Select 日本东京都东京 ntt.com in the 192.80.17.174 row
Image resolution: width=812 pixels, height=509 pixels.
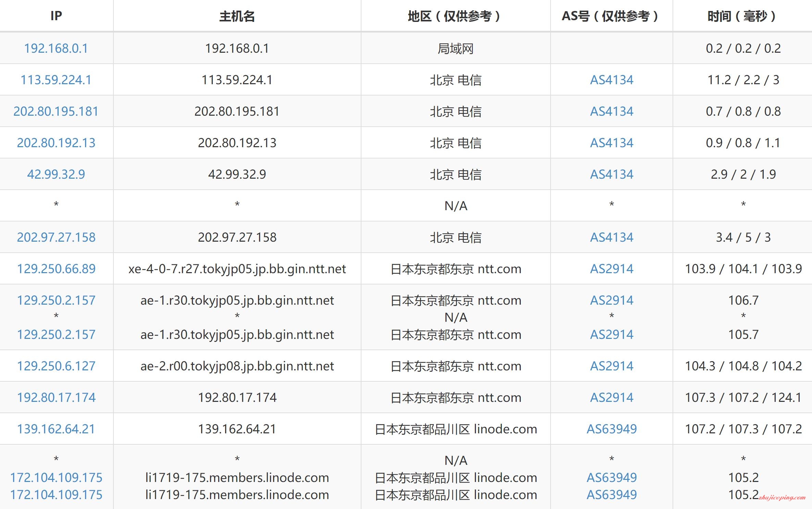pyautogui.click(x=456, y=398)
